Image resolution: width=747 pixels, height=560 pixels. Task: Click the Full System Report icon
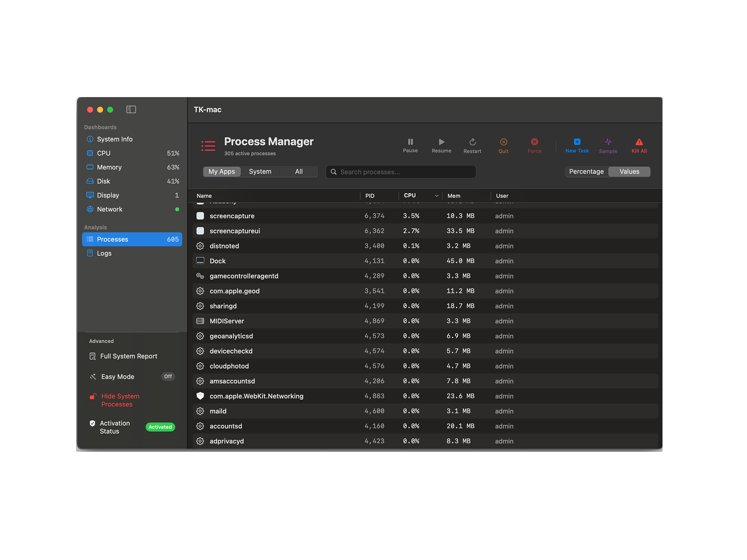pyautogui.click(x=92, y=356)
